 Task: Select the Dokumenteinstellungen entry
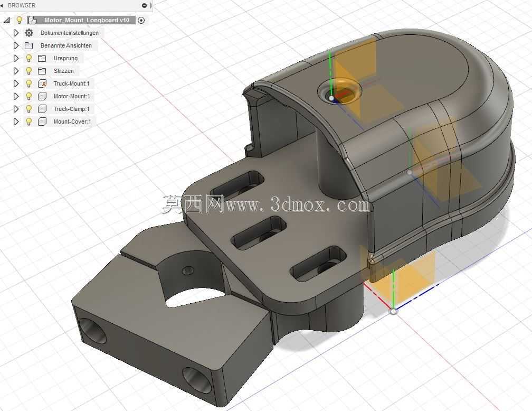[x=70, y=33]
